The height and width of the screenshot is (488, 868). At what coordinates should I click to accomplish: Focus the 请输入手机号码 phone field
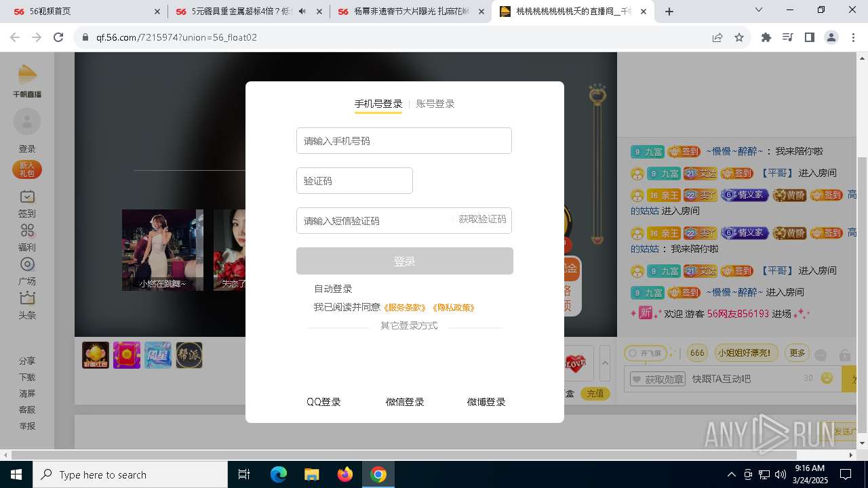[404, 141]
